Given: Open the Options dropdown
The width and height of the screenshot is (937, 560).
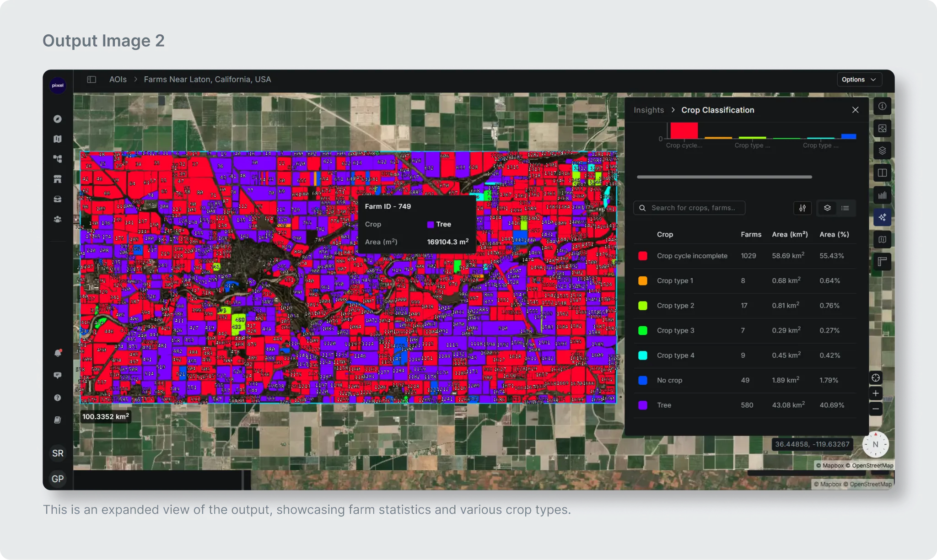Looking at the screenshot, I should click(x=858, y=80).
